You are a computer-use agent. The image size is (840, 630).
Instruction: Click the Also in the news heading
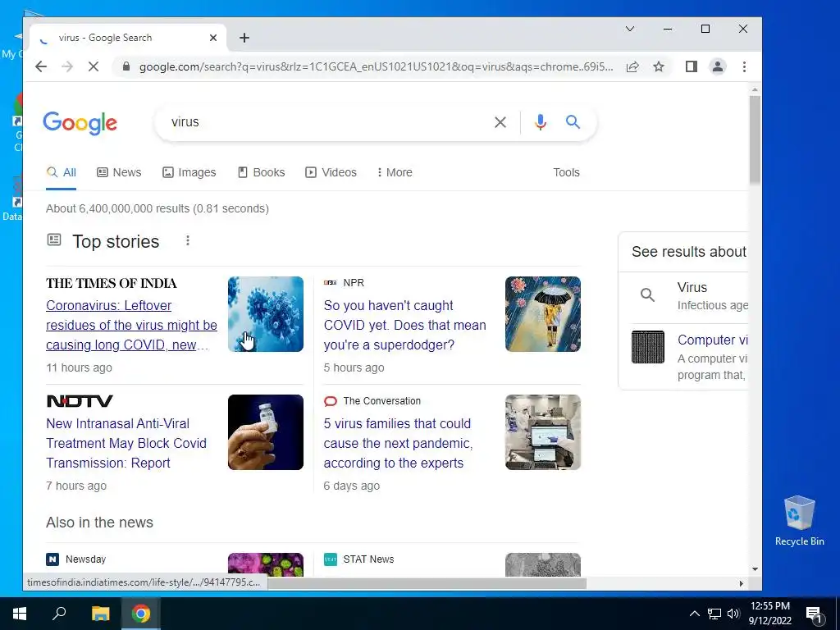click(x=99, y=523)
